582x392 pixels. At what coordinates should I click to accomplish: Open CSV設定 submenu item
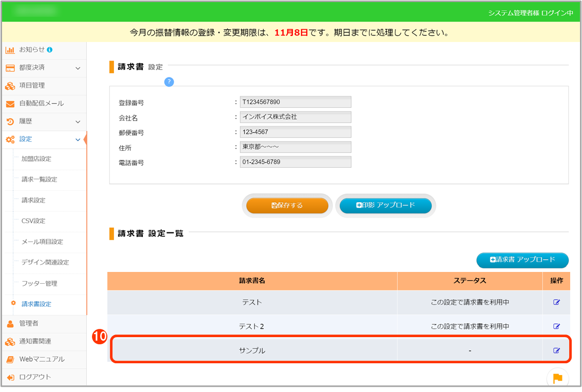point(33,221)
